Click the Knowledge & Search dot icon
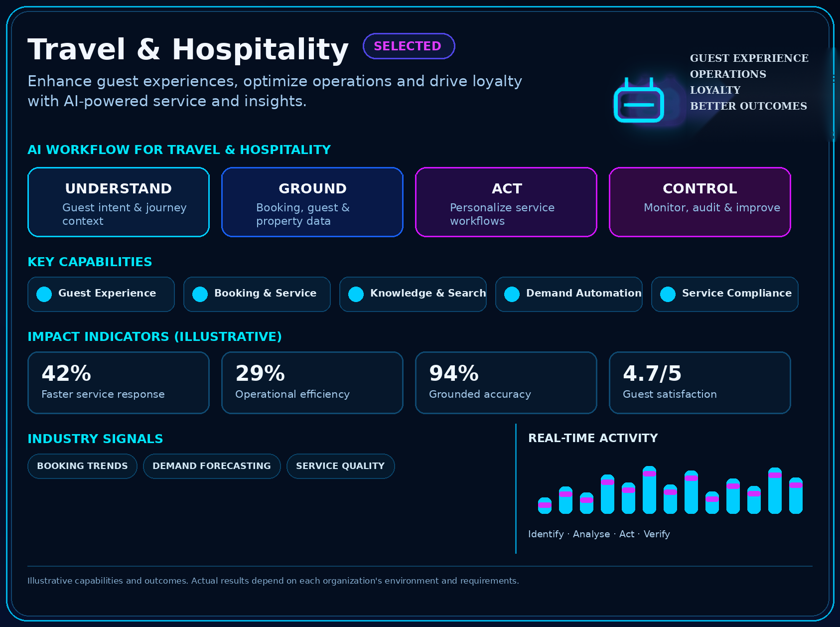Image resolution: width=840 pixels, height=627 pixels. click(x=356, y=294)
